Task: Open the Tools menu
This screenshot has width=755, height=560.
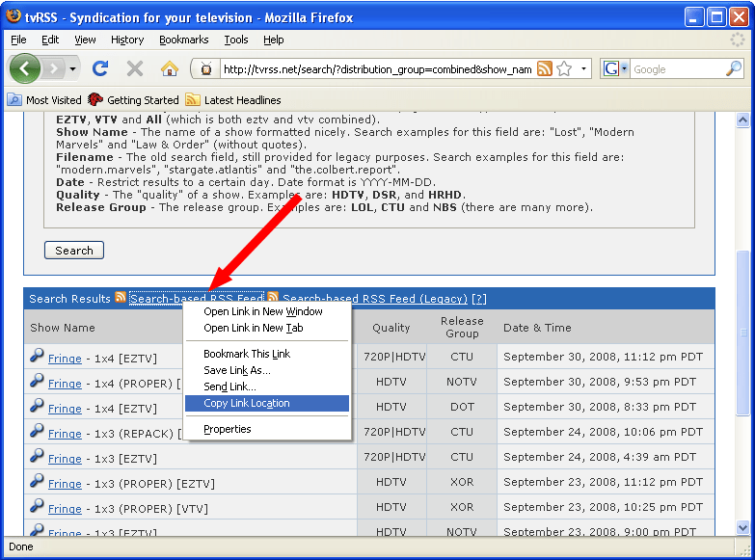Action: tap(236, 40)
